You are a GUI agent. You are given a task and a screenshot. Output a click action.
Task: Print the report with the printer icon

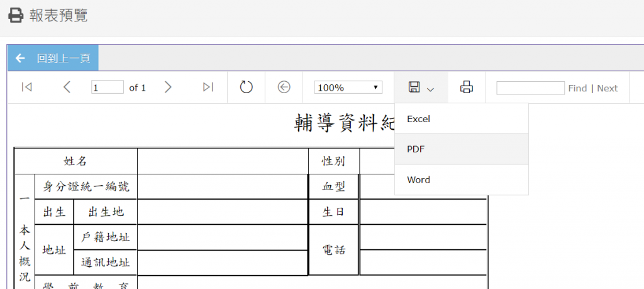(467, 87)
